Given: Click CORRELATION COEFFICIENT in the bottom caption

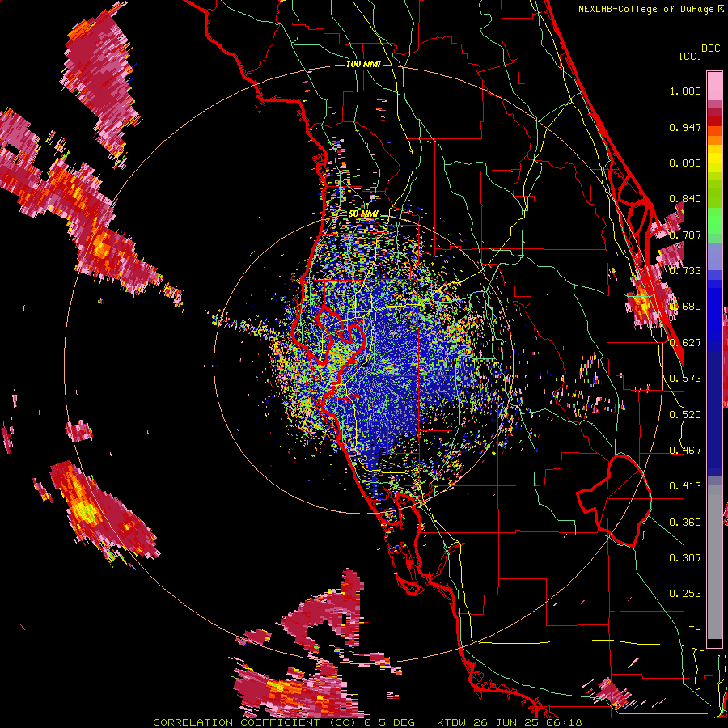Looking at the screenshot, I should click(x=236, y=722).
